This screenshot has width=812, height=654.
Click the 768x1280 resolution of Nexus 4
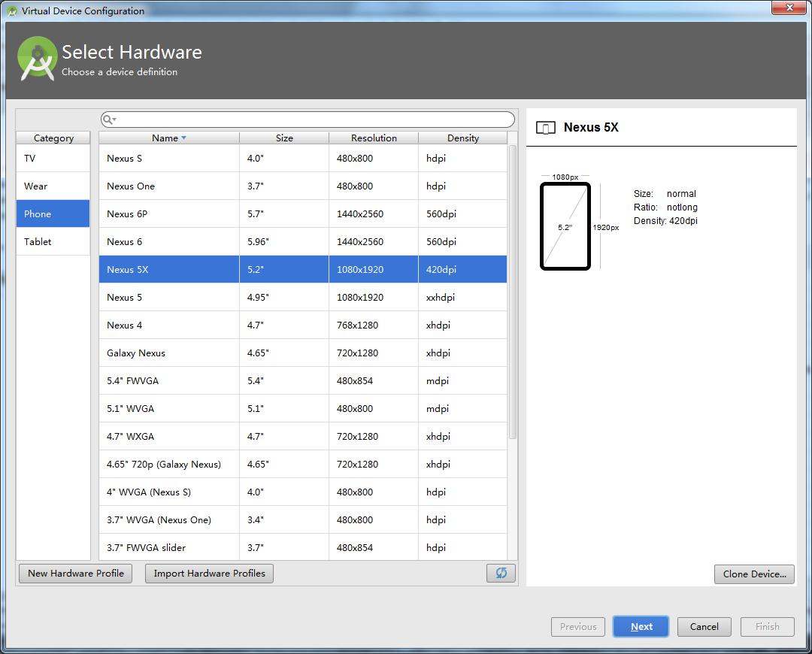[374, 325]
